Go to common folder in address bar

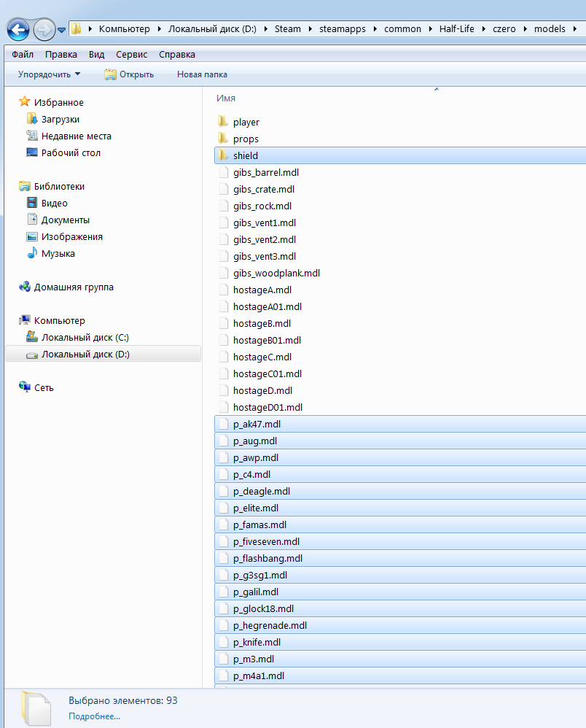pyautogui.click(x=403, y=28)
